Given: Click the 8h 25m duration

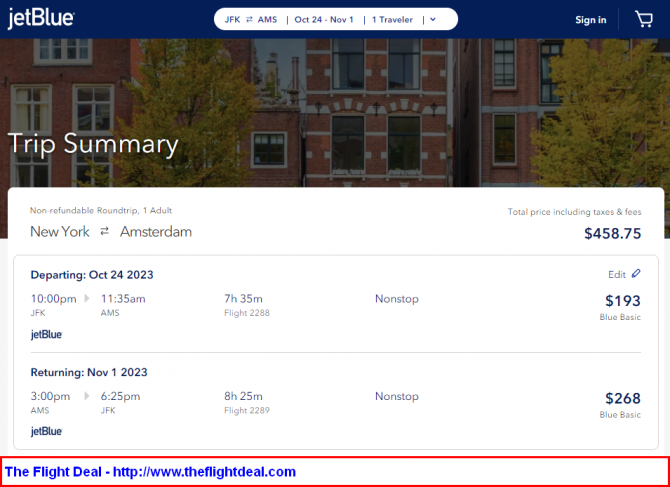Looking at the screenshot, I should 243,396.
